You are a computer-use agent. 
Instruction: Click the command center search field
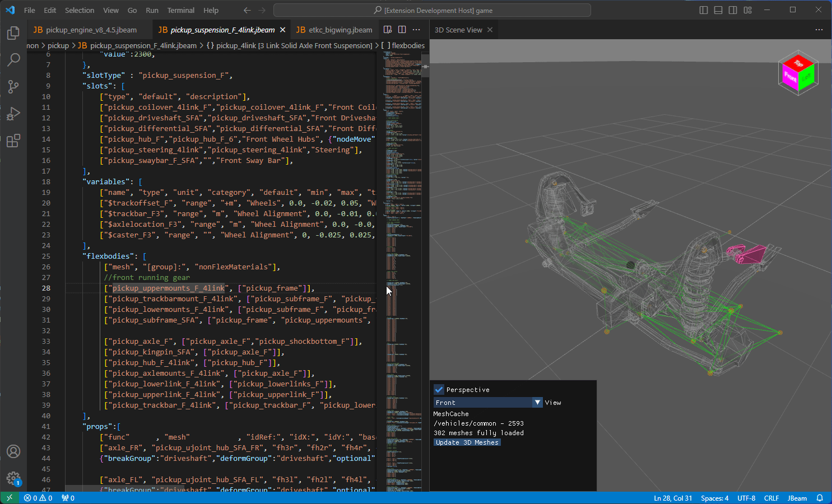[x=432, y=10]
